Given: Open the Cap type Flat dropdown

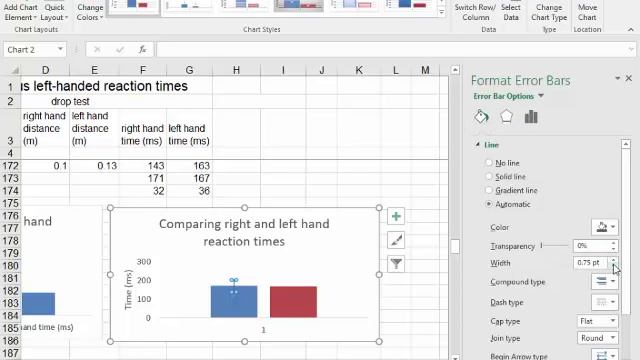Looking at the screenshot, I should click(598, 321).
